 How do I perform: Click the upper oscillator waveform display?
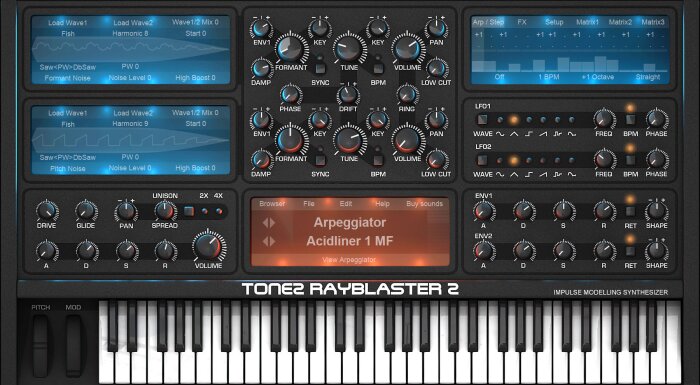pos(130,50)
